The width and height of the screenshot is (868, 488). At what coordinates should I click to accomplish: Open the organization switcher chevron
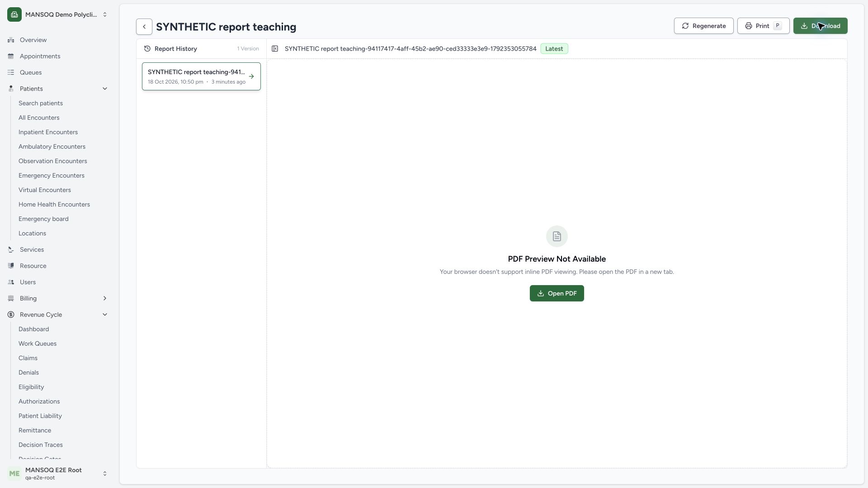[x=105, y=14]
